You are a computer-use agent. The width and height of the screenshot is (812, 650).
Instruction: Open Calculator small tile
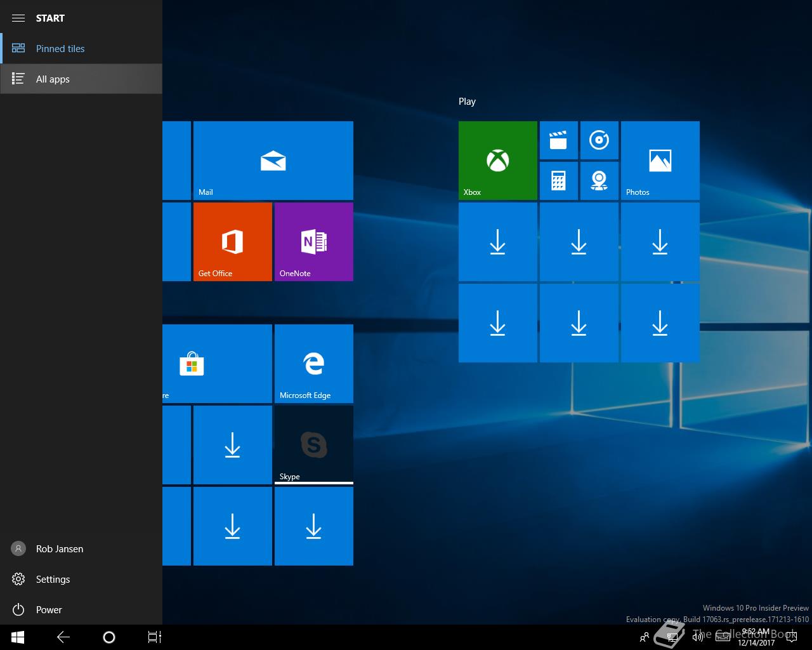[559, 181]
